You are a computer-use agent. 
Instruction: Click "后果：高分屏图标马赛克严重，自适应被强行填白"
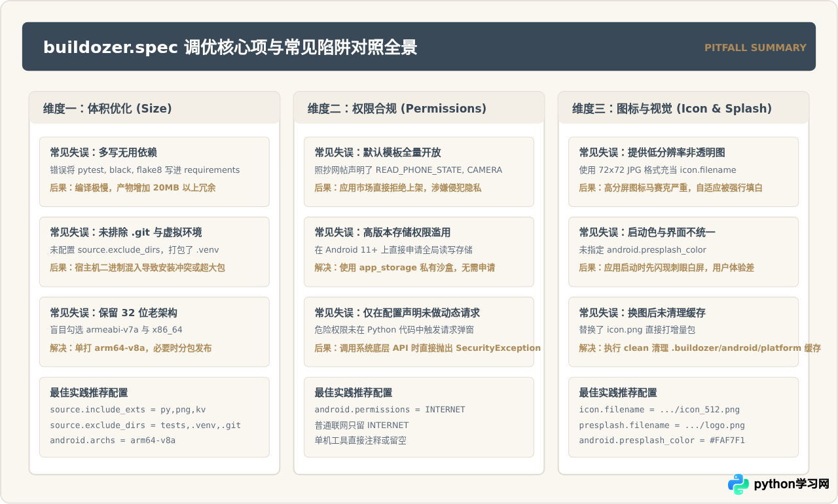pos(671,188)
